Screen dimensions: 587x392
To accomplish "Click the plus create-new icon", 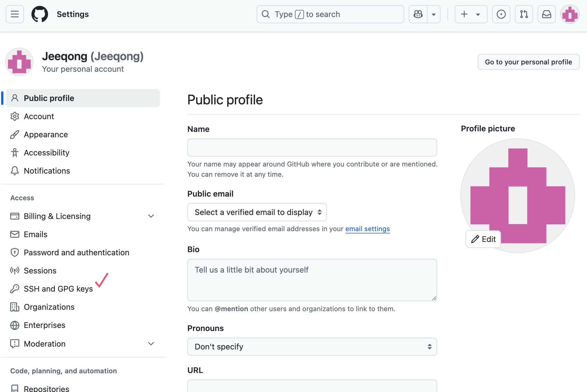I will click(464, 14).
